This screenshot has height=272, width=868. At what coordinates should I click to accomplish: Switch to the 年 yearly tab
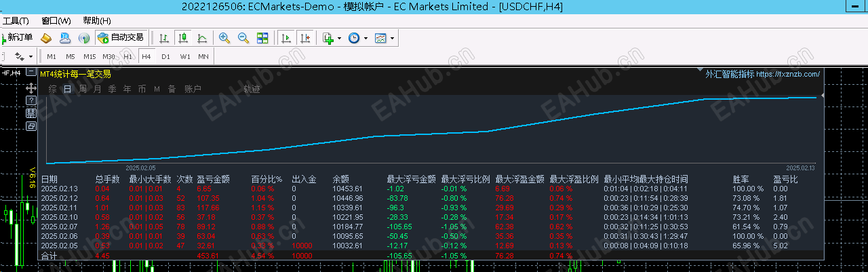click(127, 89)
